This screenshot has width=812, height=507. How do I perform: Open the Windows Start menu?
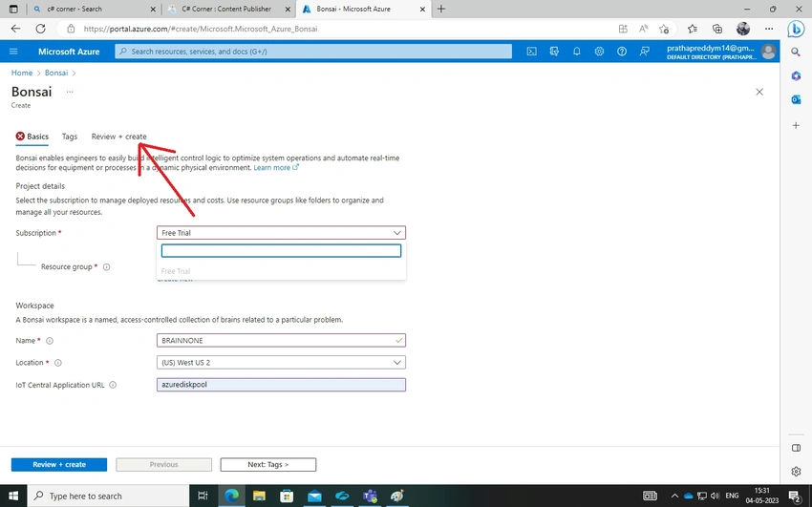tap(13, 496)
